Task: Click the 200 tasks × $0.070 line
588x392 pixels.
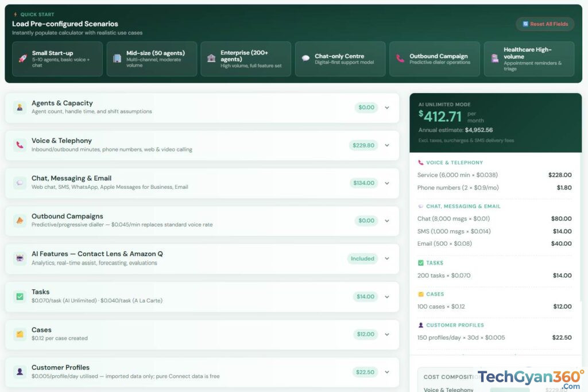Action: 494,275
